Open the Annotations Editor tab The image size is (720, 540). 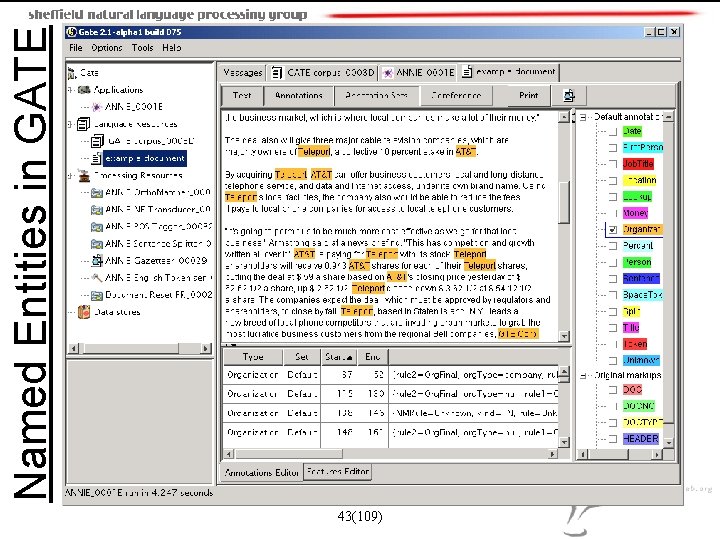tap(262, 472)
